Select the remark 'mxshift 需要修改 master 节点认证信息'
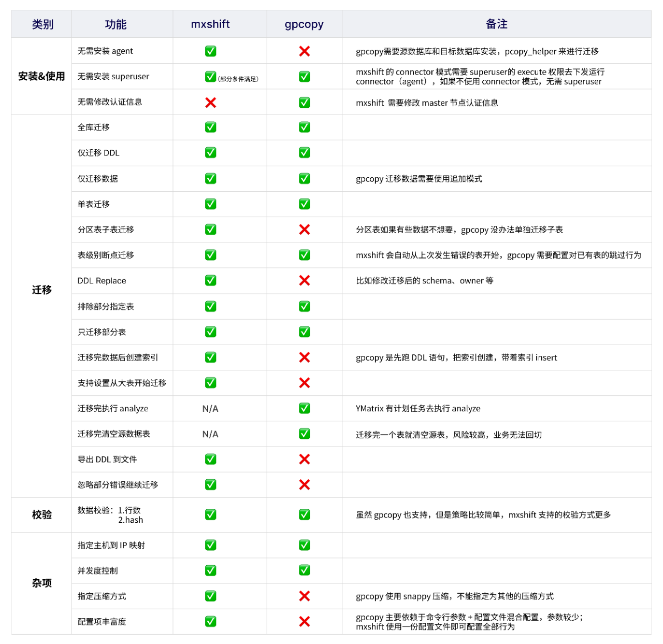663x644 pixels. click(427, 103)
